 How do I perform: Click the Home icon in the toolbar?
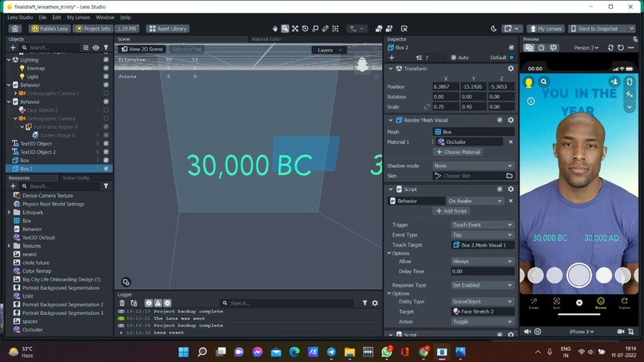coord(15,29)
